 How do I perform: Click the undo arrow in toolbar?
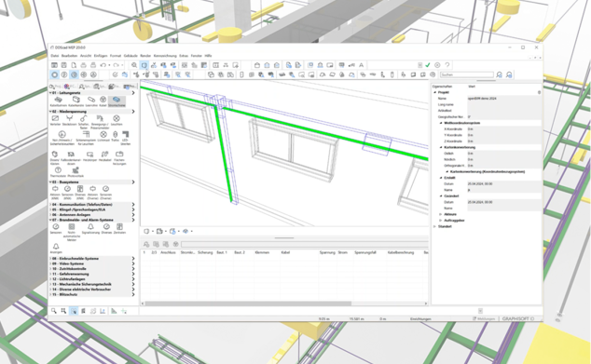click(103, 65)
